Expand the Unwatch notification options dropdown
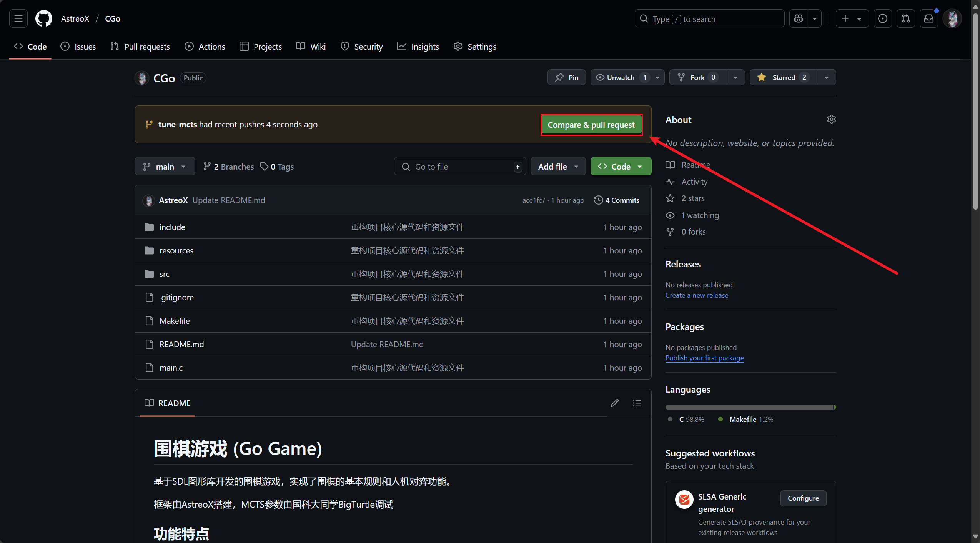 [657, 77]
